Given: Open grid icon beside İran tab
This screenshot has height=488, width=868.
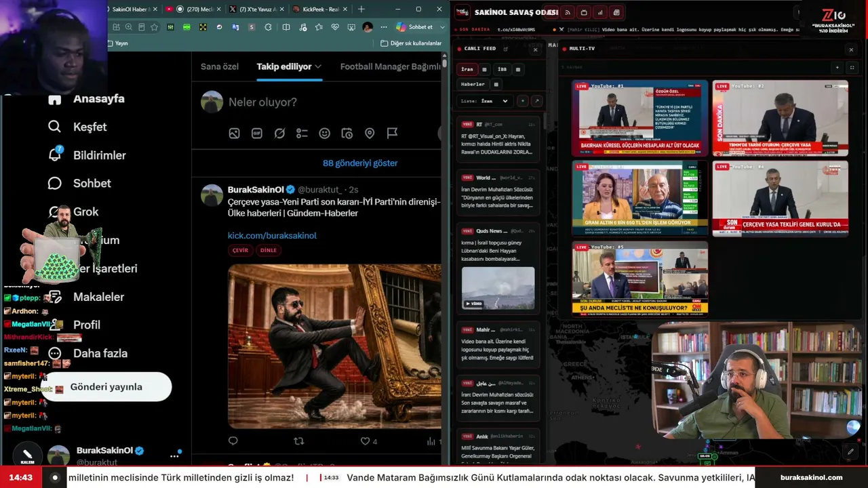Looking at the screenshot, I should pos(484,69).
